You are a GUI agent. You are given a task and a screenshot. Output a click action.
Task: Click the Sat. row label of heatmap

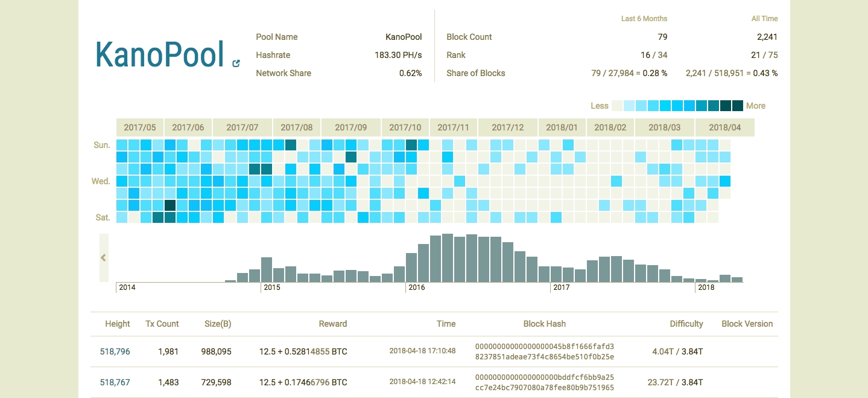click(x=103, y=217)
